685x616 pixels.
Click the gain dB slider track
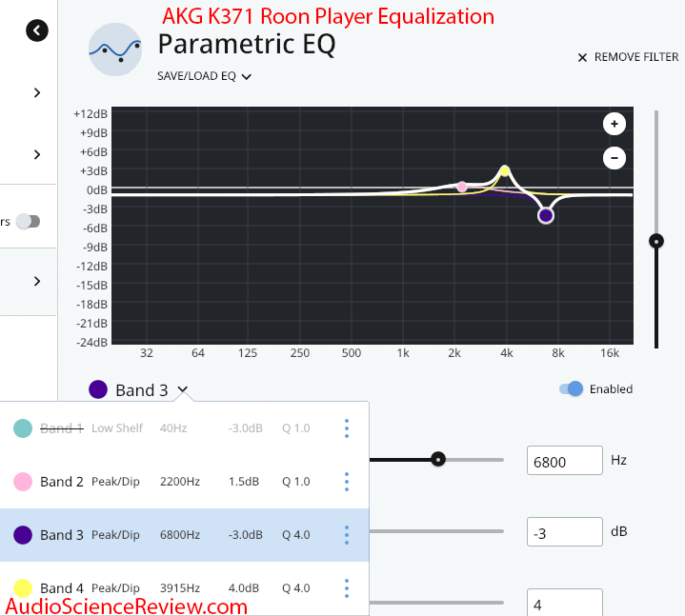pyautogui.click(x=436, y=531)
